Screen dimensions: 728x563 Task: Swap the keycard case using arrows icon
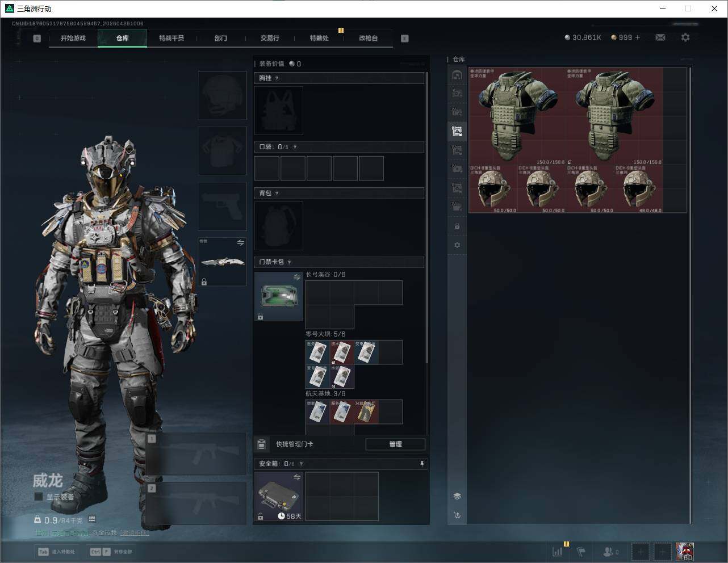(297, 277)
